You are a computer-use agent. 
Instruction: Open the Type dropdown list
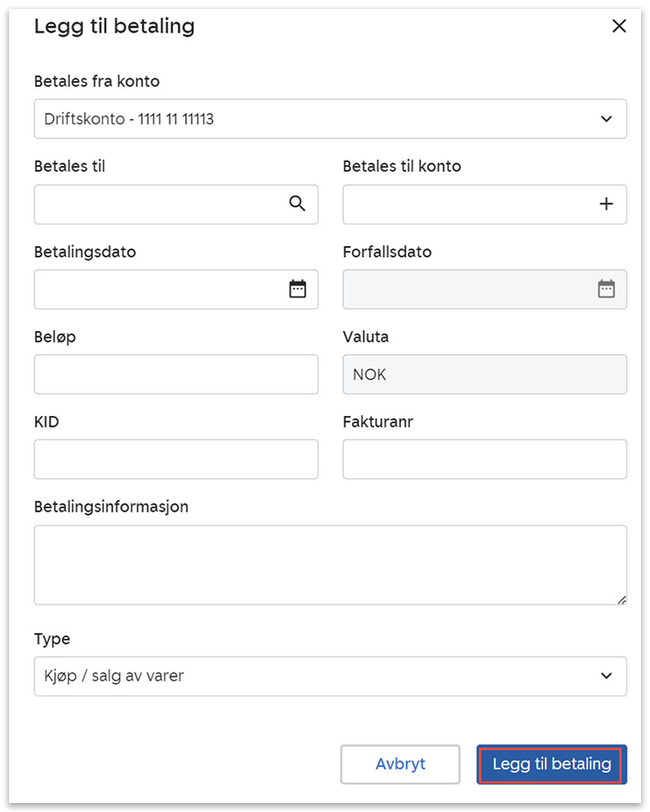[x=605, y=676]
